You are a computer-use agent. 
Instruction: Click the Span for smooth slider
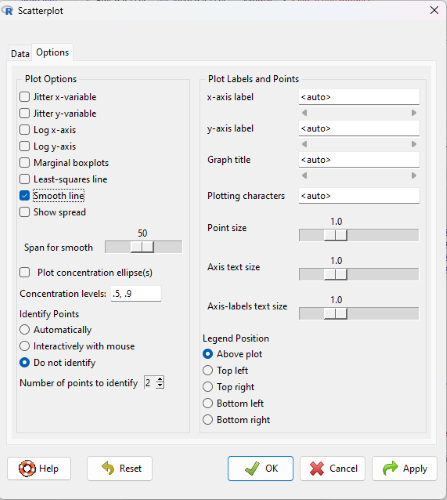tap(144, 247)
